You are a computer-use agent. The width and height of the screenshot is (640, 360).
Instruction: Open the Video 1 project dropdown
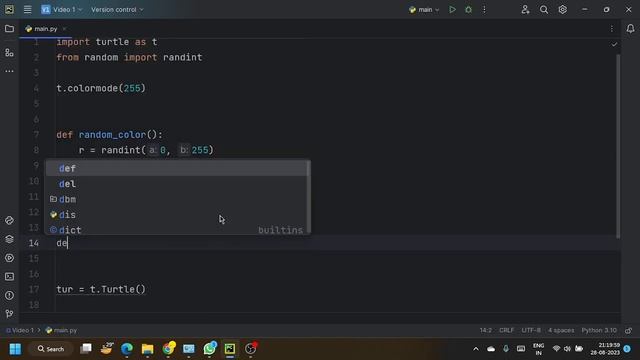point(62,9)
